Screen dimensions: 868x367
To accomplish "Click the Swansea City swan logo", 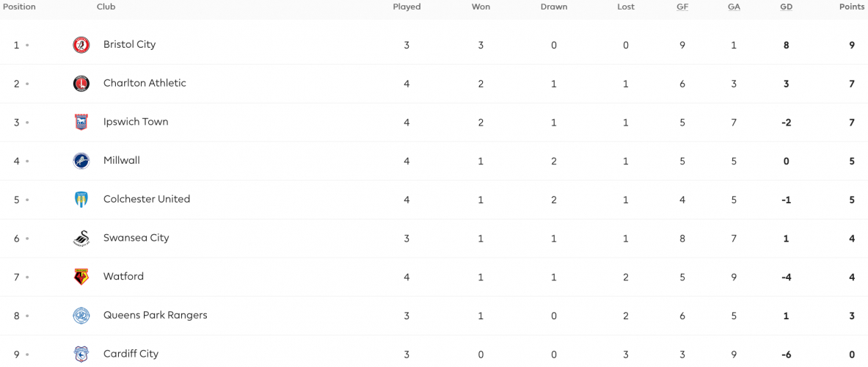I will (81, 239).
